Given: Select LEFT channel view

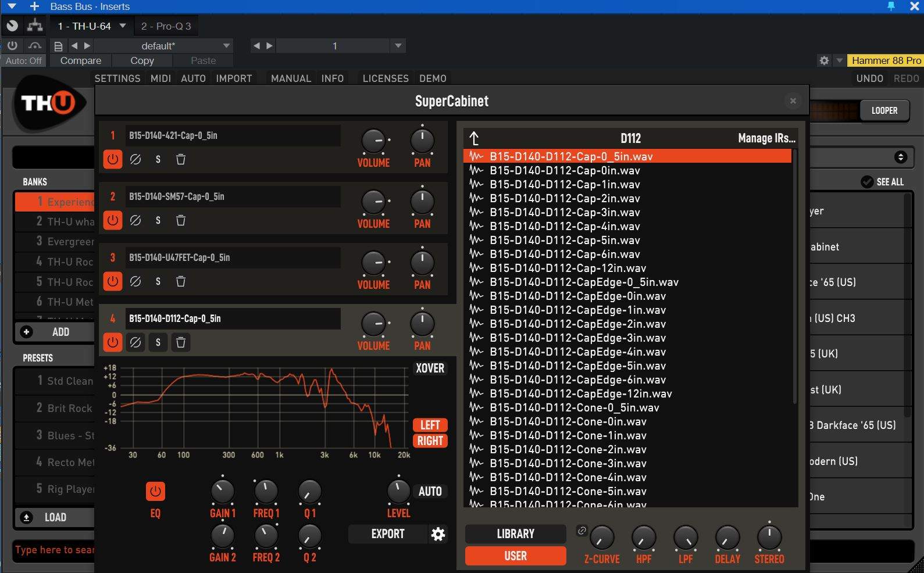Looking at the screenshot, I should point(430,425).
